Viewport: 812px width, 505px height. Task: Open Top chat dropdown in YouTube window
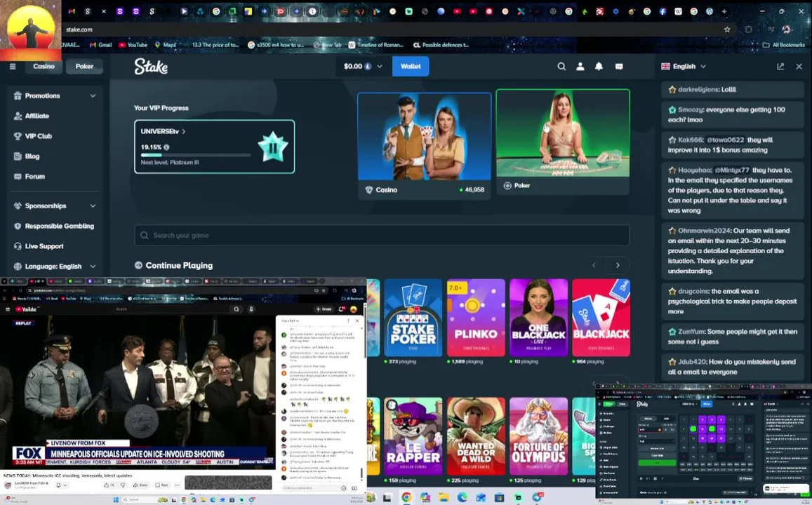point(290,321)
